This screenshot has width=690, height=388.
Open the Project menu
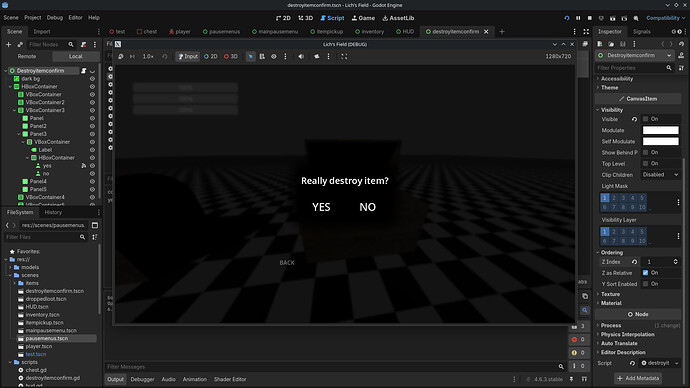(x=33, y=18)
